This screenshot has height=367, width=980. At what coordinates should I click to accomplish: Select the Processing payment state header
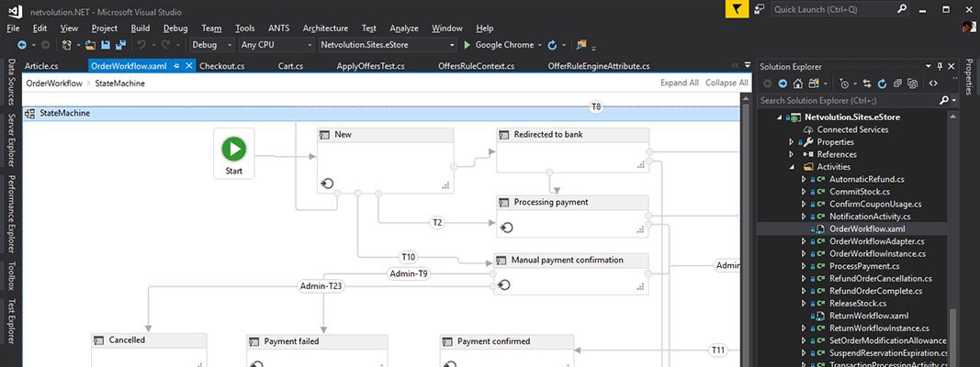coord(572,202)
